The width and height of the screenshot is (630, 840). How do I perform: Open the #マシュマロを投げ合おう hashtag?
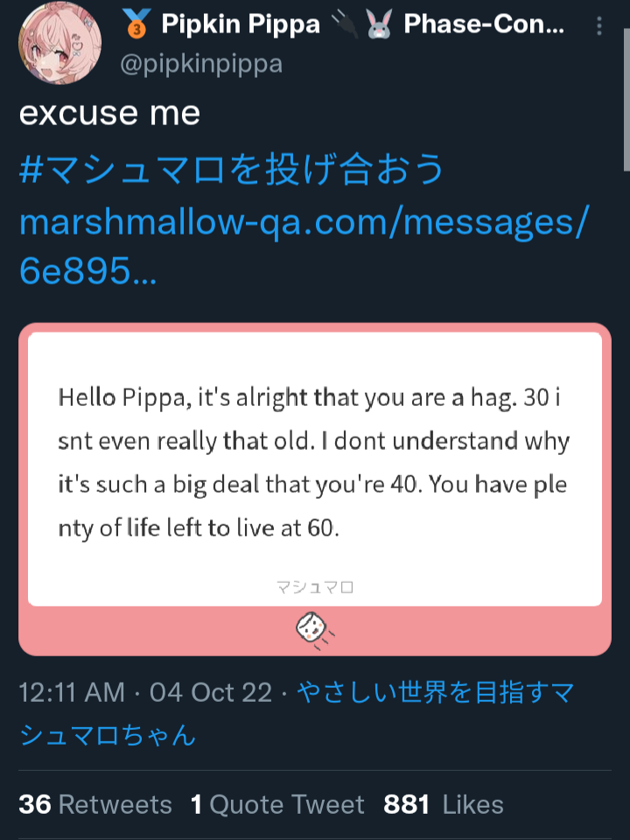232,168
